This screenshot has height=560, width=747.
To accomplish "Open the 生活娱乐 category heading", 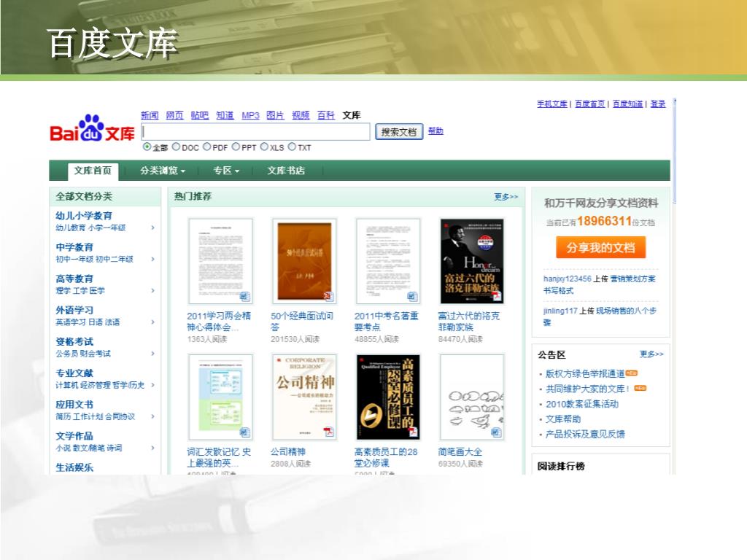I will pyautogui.click(x=74, y=467).
